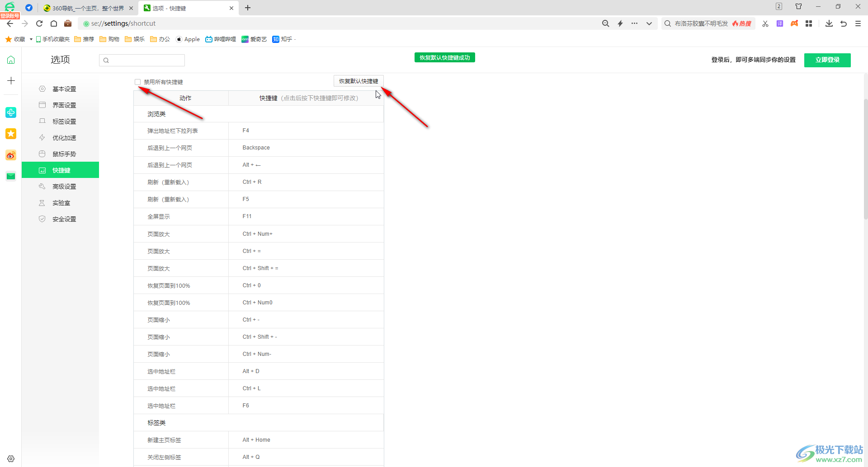The image size is (868, 467).
Task: Click the address bar URL field
Action: click(339, 23)
